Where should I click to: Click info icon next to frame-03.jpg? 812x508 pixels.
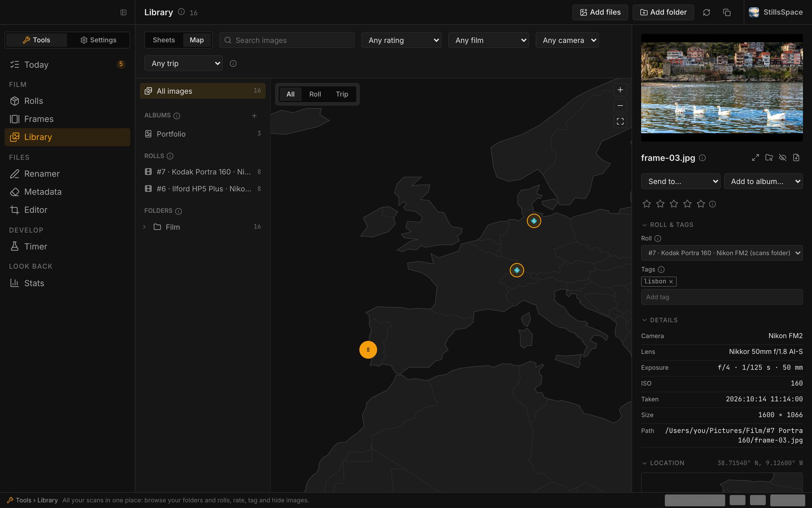pyautogui.click(x=702, y=158)
